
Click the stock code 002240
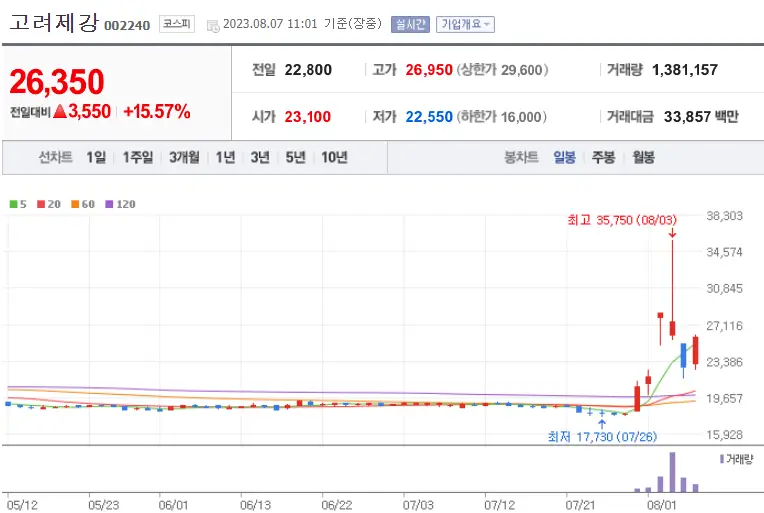[x=127, y=25]
